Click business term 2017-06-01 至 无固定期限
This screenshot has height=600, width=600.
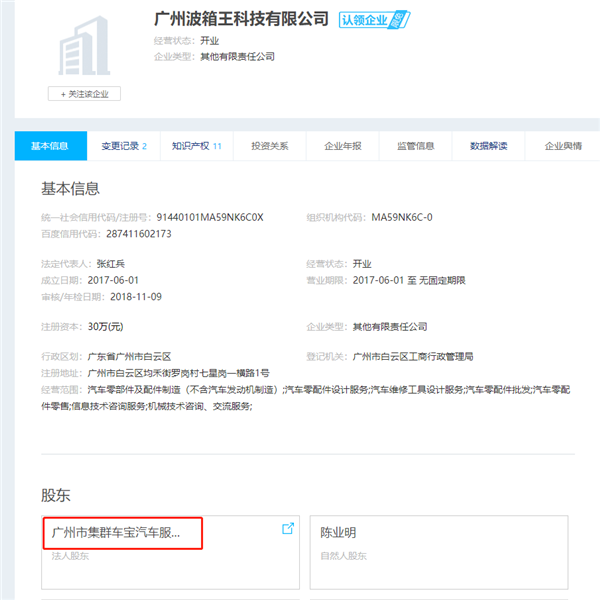409,280
